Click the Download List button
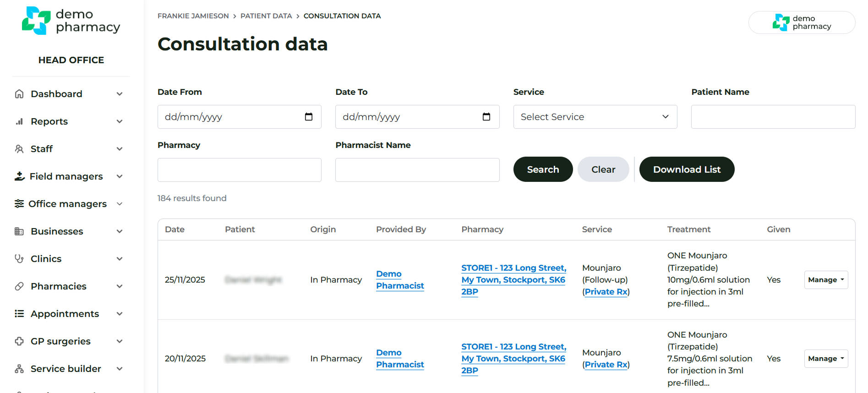The width and height of the screenshot is (868, 393). coord(686,169)
